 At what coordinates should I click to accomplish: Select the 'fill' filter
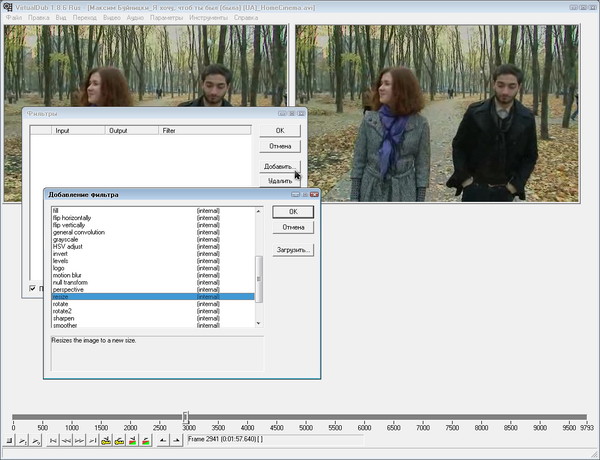coord(153,211)
